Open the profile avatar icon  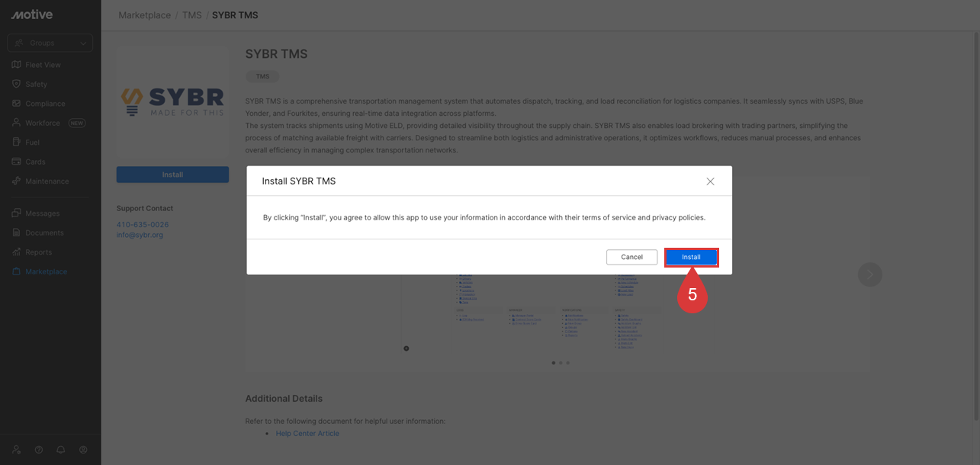pyautogui.click(x=83, y=450)
